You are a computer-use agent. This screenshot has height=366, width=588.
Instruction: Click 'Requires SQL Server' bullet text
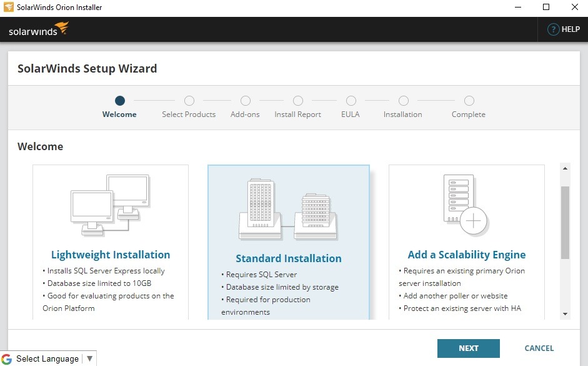coord(261,275)
